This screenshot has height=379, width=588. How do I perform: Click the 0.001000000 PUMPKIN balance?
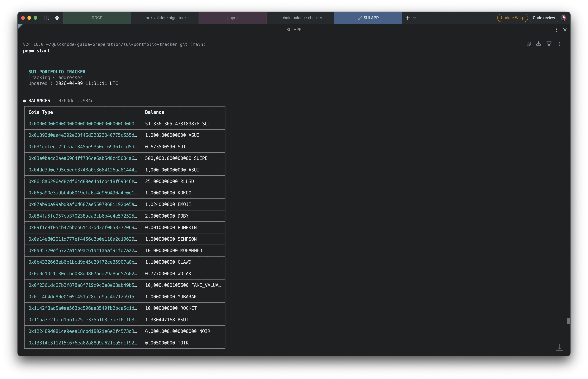[171, 227]
